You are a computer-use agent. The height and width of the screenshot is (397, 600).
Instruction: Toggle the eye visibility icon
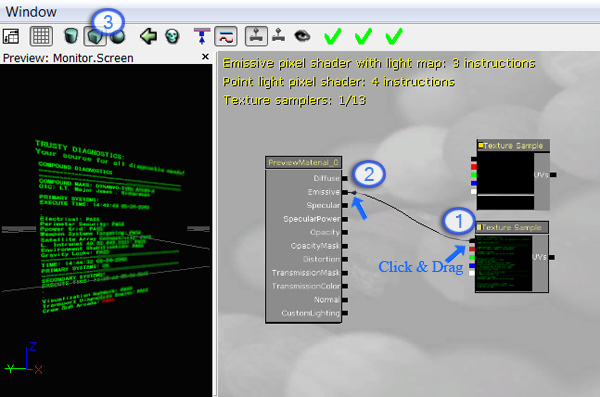point(302,36)
